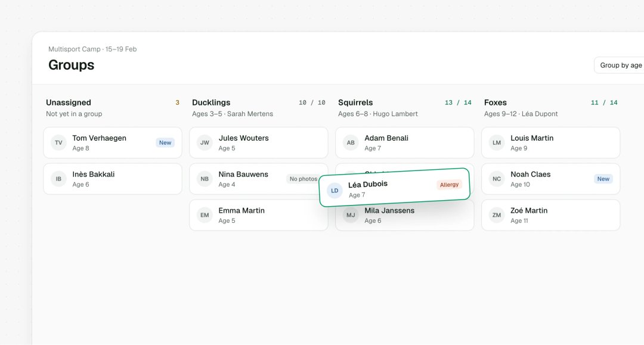
Task: Click the NB avatar for Nina Bauwens
Action: [x=205, y=179]
